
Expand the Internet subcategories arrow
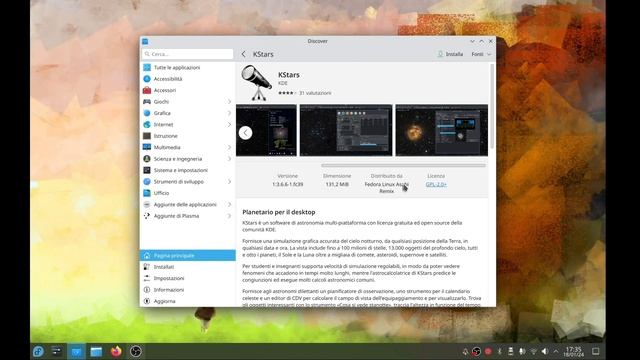click(229, 124)
